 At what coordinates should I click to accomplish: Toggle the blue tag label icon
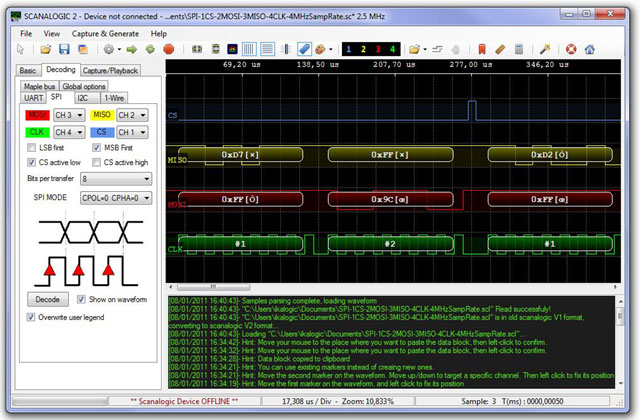click(x=304, y=49)
